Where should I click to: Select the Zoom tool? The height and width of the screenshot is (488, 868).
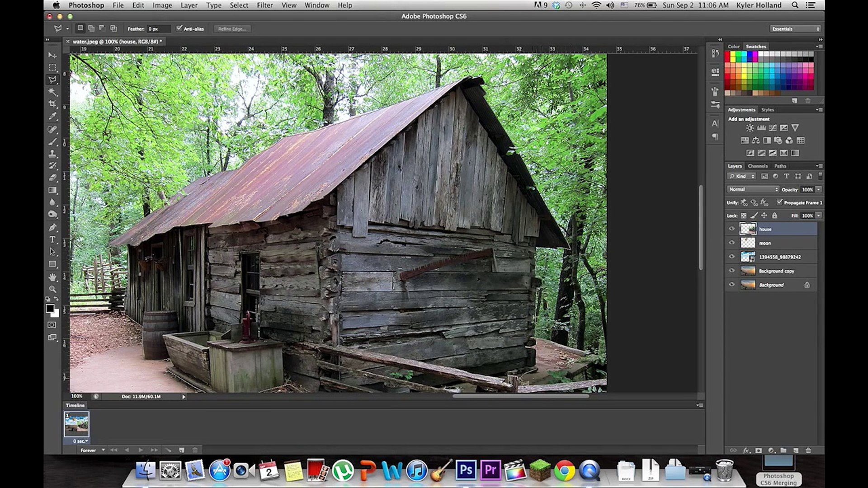[52, 289]
